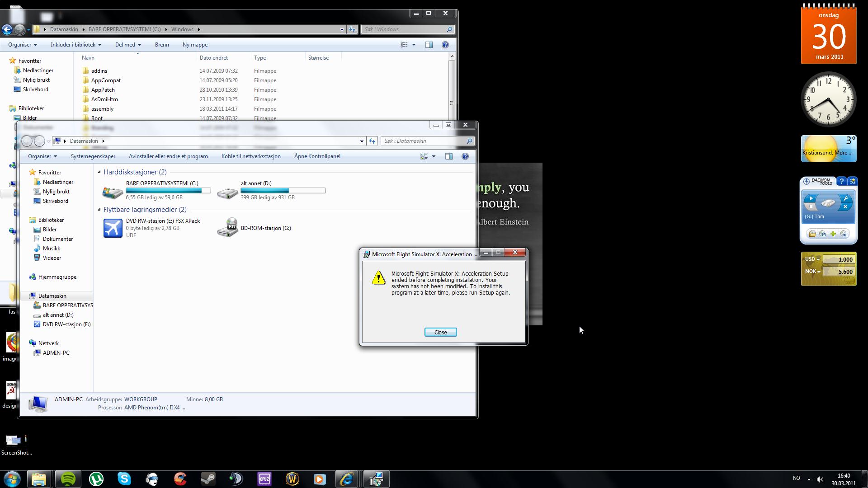Screen dimensions: 868x488
Task: Click the play/mount button in Daemon Tools gadget
Action: pyautogui.click(x=811, y=198)
